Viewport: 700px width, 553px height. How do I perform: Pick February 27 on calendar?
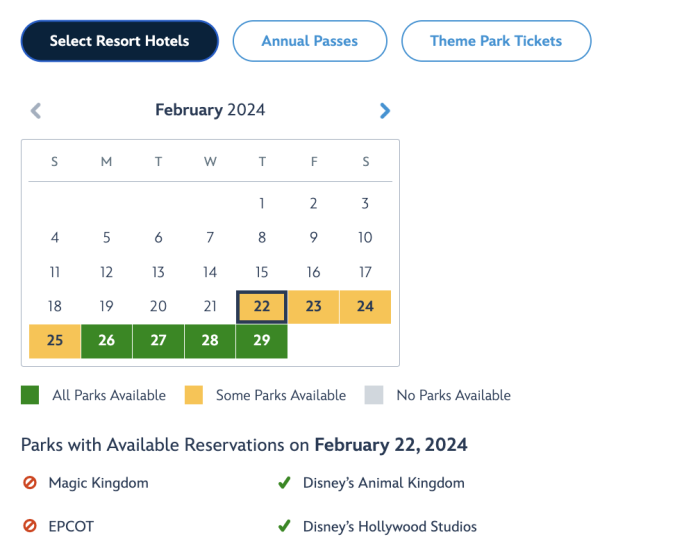click(x=158, y=341)
